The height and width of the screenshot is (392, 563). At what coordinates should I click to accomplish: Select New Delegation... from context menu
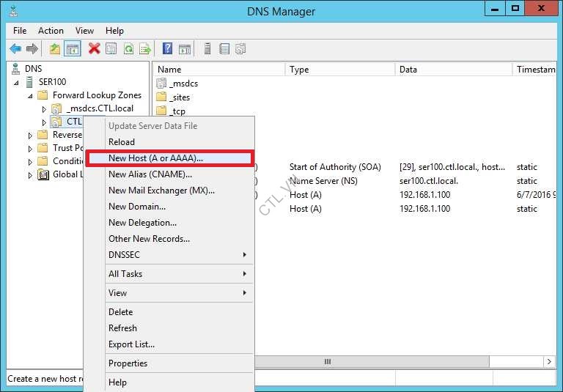169,223
